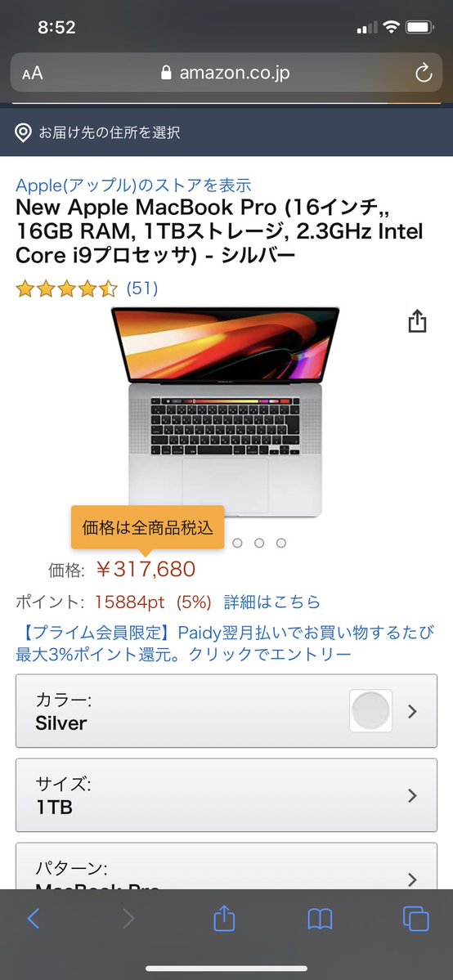Open the AA reader text size menu

coord(33,73)
